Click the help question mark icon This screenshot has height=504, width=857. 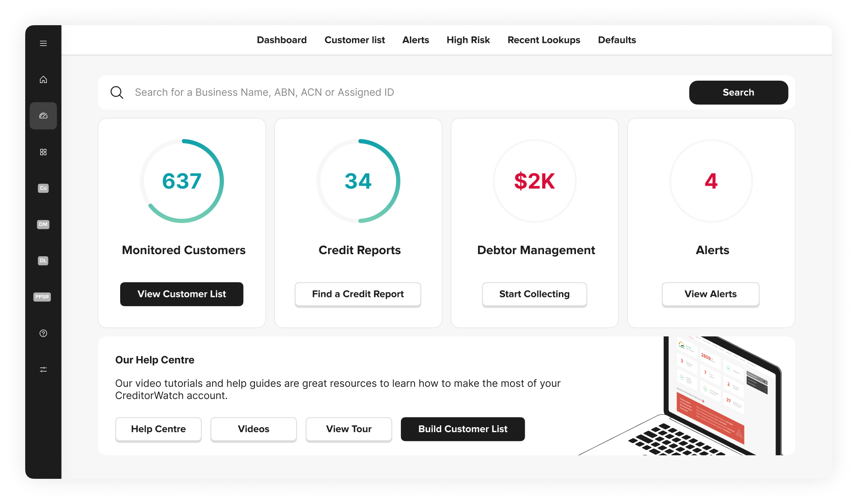click(x=43, y=333)
